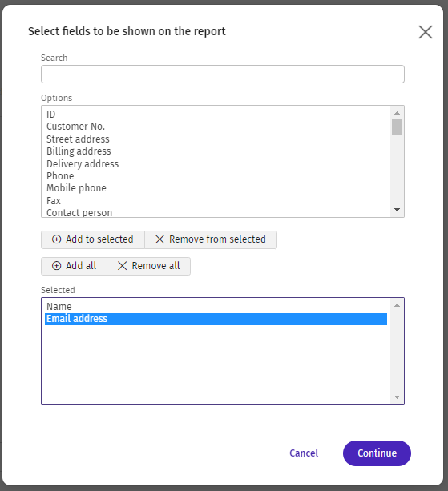Select Name in the Selected list
This screenshot has height=491, width=448.
(216, 307)
